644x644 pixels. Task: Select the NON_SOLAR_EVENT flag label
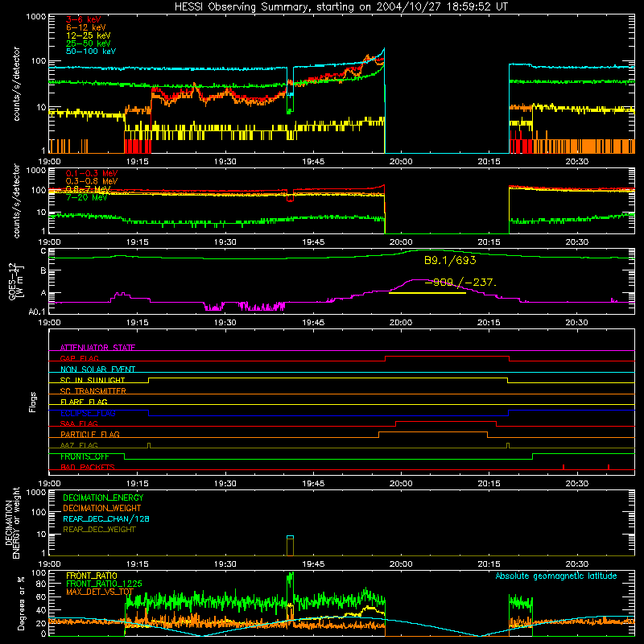[97, 369]
